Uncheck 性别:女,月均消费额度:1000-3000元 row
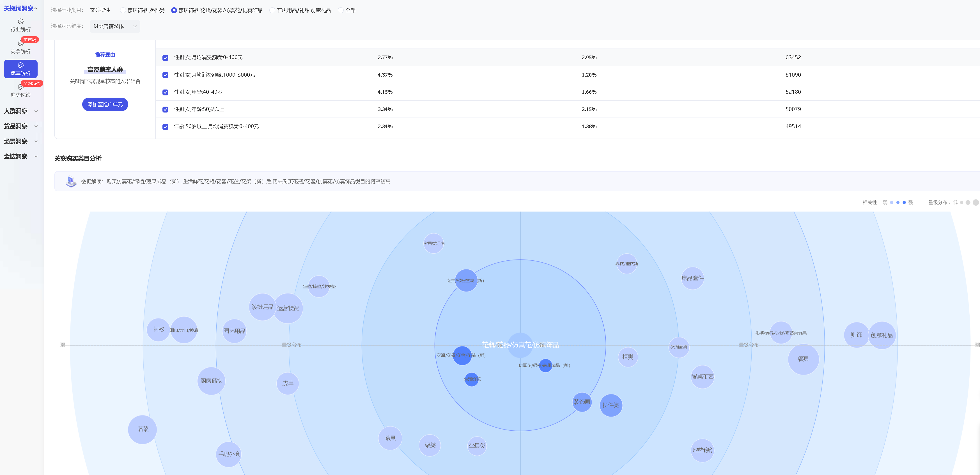The width and height of the screenshot is (980, 475). (165, 75)
